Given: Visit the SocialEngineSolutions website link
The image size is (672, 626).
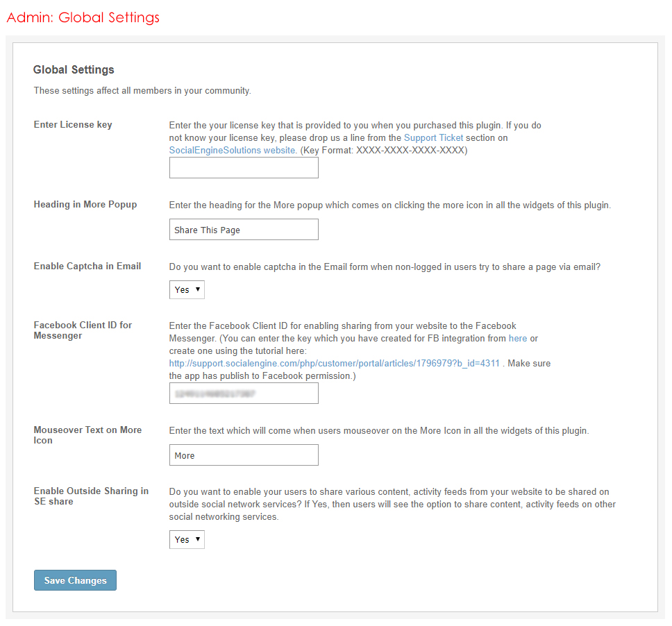Looking at the screenshot, I should pyautogui.click(x=233, y=150).
